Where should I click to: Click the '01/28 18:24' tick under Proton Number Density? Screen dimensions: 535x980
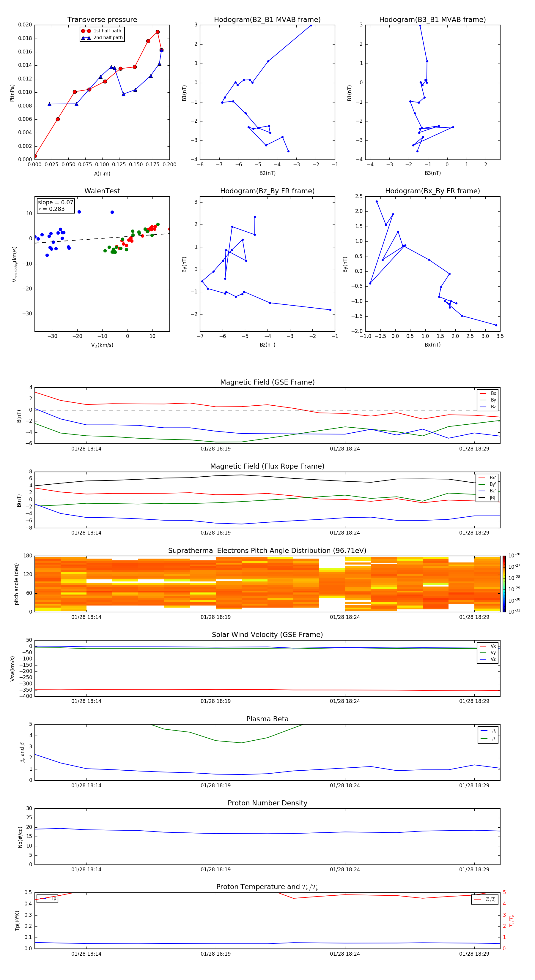[x=345, y=870]
